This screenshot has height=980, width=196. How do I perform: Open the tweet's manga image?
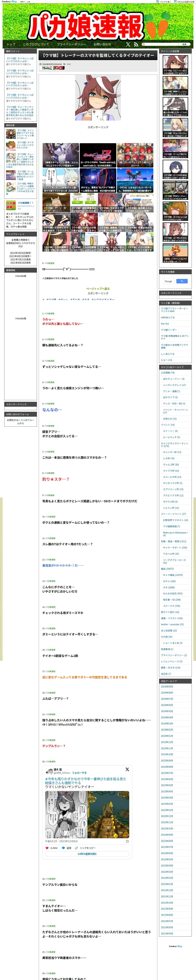[x=66, y=815]
